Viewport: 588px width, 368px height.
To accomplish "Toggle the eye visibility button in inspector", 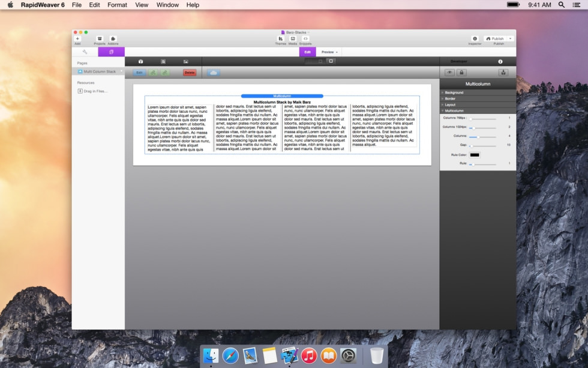I will (449, 73).
